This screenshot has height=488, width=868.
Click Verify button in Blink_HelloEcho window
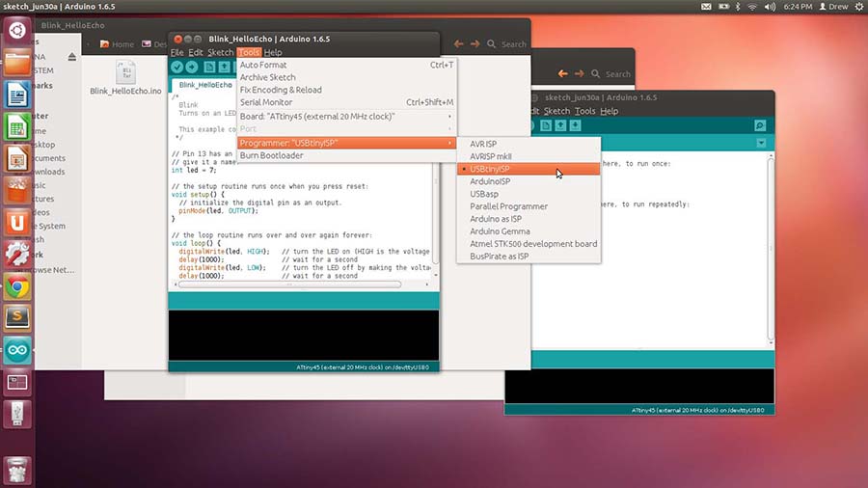176,67
